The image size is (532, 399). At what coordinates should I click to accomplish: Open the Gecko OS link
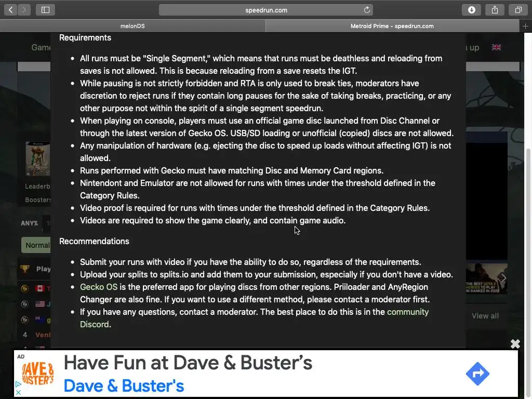[99, 287]
